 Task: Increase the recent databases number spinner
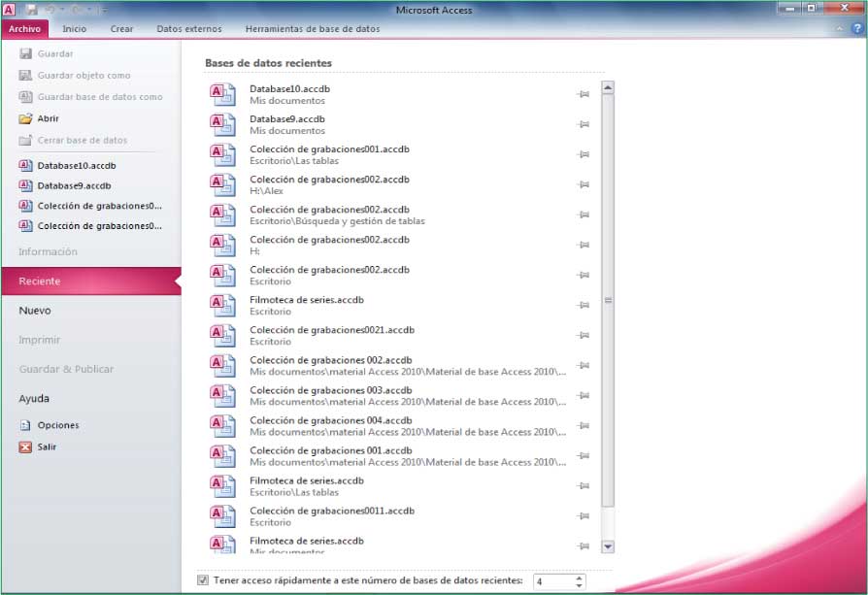pyautogui.click(x=579, y=577)
